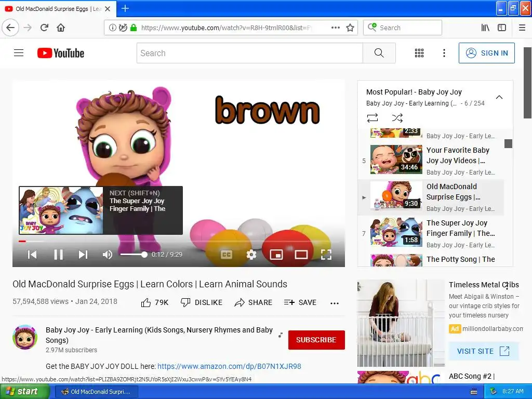Close the Old MacDonald Surprise Eggs tab
Image resolution: width=532 pixels, height=399 pixels.
pos(108,9)
